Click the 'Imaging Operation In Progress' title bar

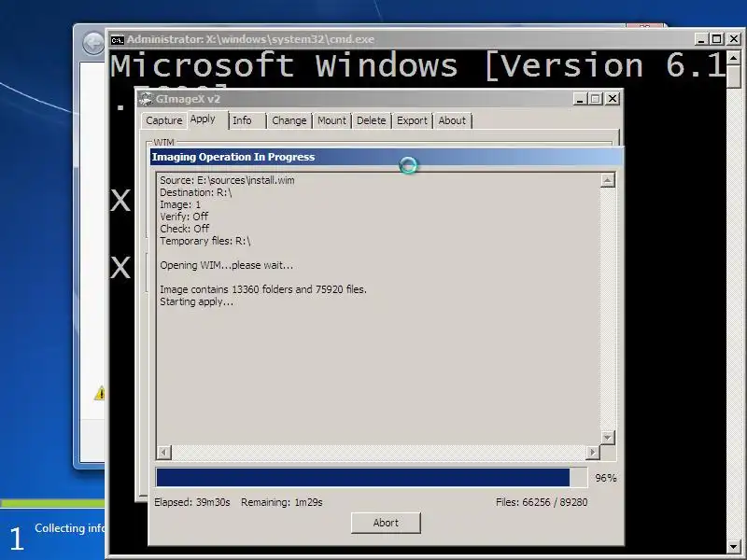[387, 157]
